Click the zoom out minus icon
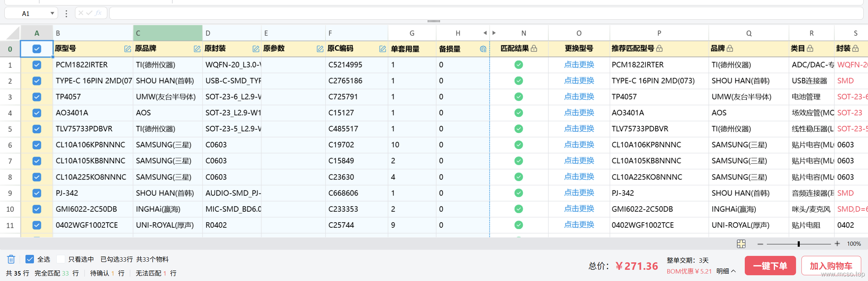 click(x=760, y=244)
